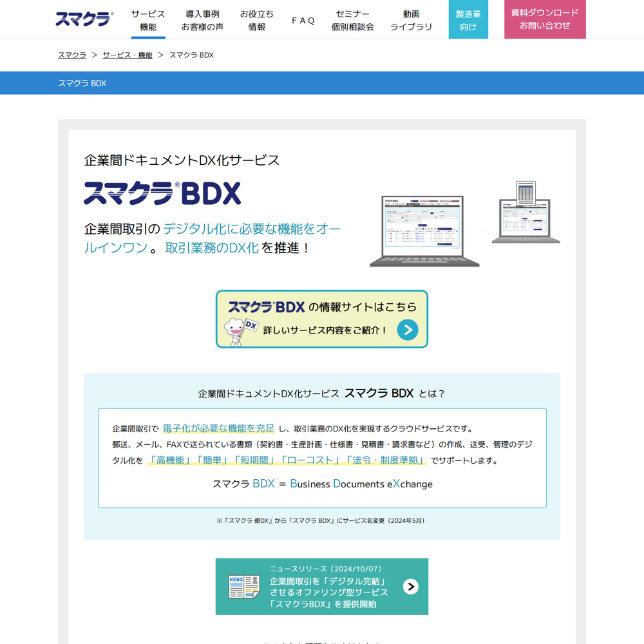
Task: Click the Business Documents eXchange text
Action: 361,484
